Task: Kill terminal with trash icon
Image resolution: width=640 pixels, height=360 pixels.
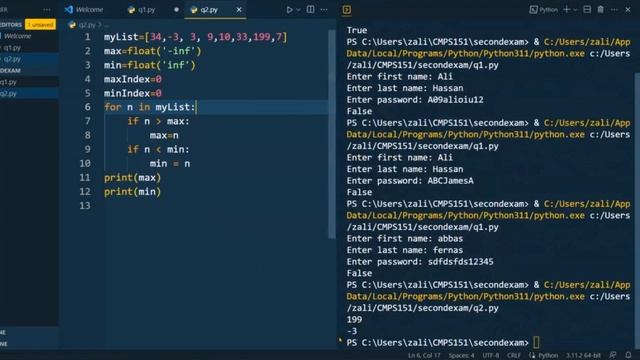Action: (600, 9)
